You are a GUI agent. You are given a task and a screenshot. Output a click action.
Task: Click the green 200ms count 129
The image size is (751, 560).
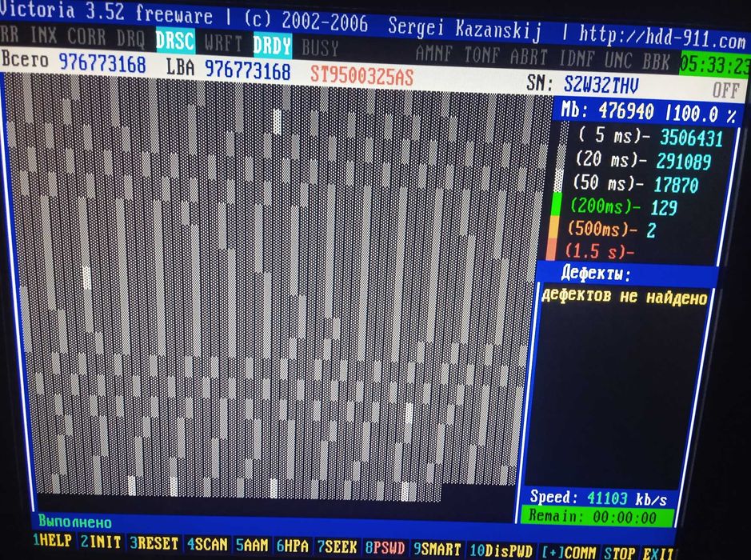tap(663, 207)
